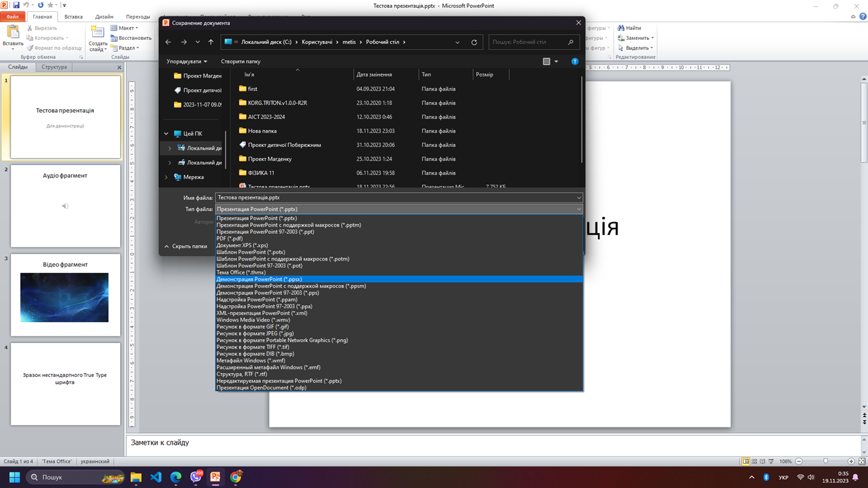This screenshot has width=868, height=488.
Task: Switch to Normal view in status bar
Action: [746, 461]
